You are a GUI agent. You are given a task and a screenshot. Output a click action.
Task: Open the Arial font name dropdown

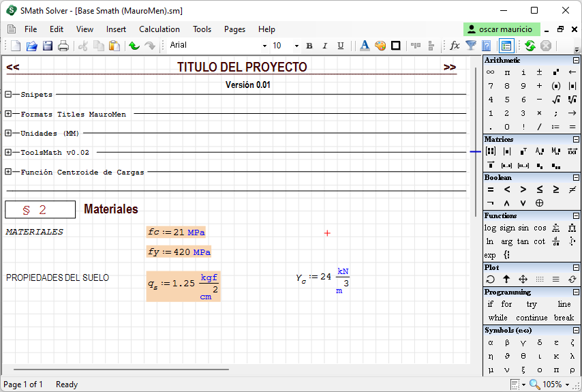coord(264,46)
